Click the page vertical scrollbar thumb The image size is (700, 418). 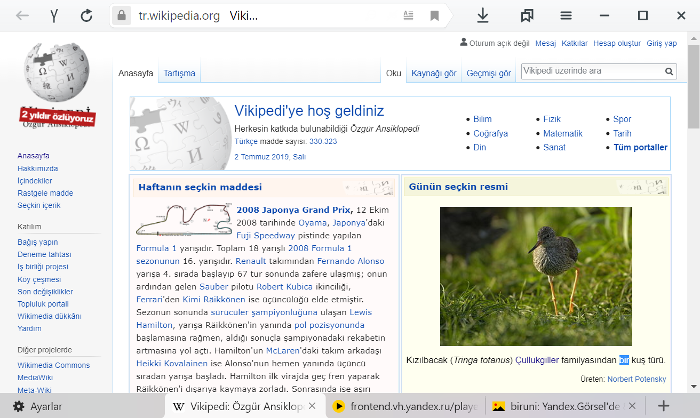[694, 85]
